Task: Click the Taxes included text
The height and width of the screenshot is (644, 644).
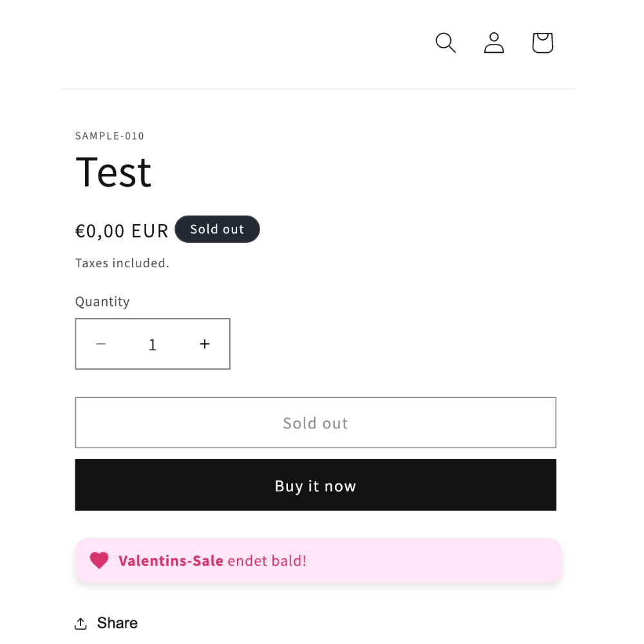Action: tap(122, 263)
